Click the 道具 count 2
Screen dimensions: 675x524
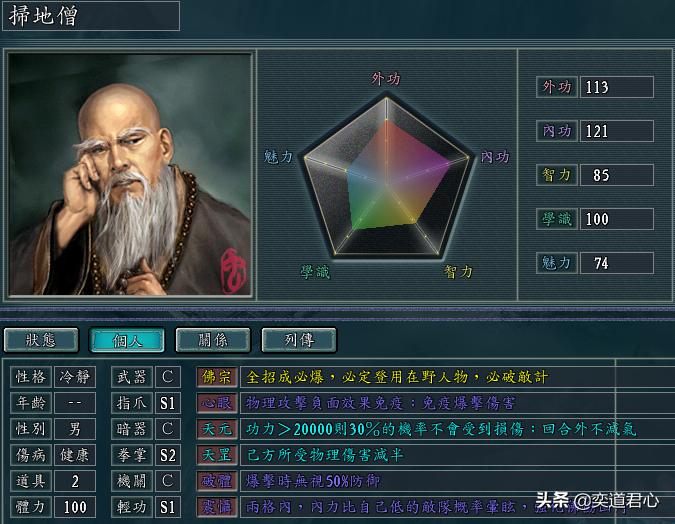pyautogui.click(x=75, y=481)
